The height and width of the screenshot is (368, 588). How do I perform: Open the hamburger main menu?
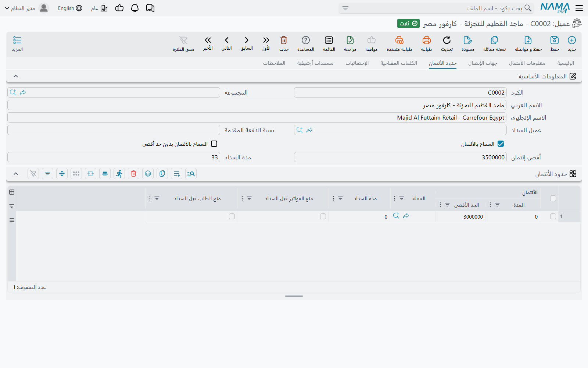click(579, 8)
